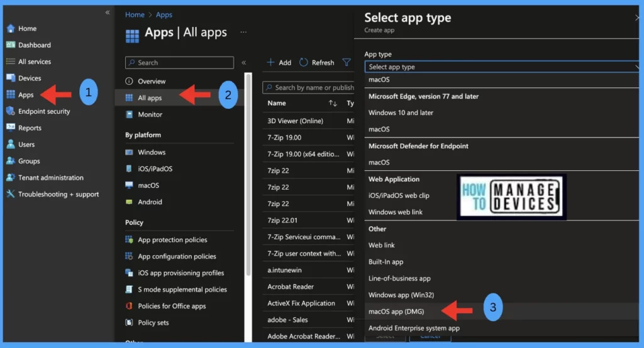644x348 pixels.
Task: Click the apps menu scrollbar
Action: [248, 176]
